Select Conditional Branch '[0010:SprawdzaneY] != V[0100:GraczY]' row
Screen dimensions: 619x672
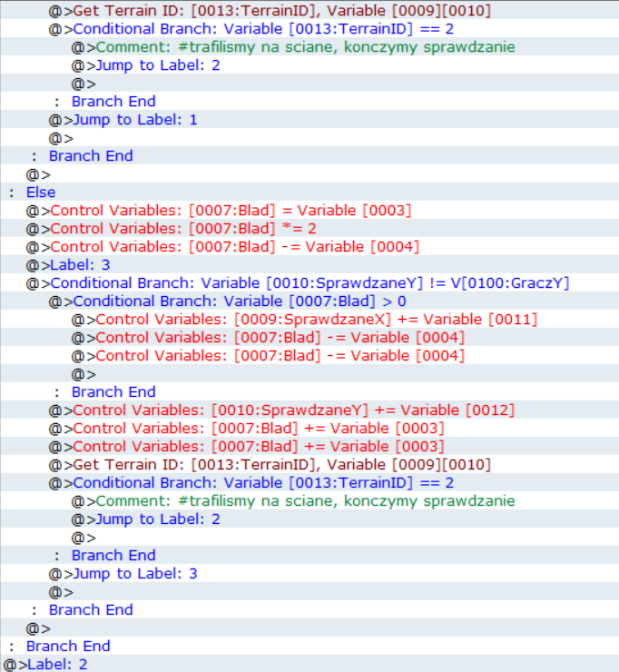(309, 282)
